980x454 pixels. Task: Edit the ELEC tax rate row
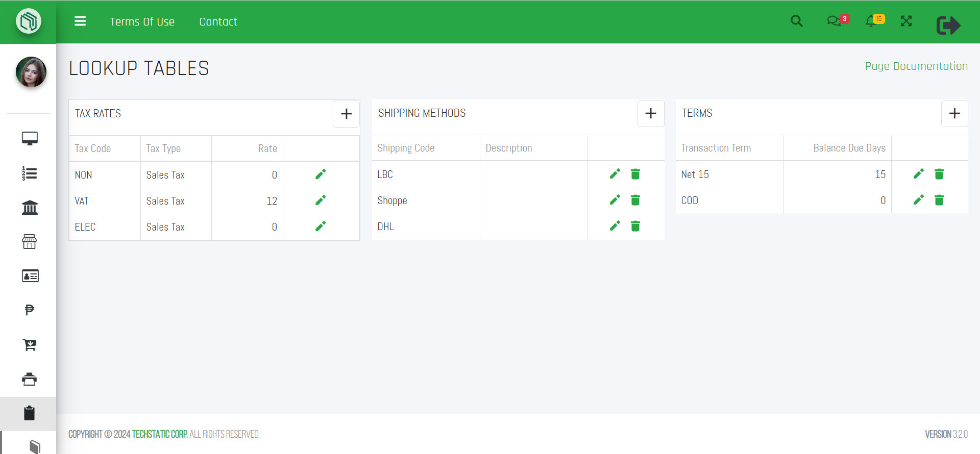point(321,226)
